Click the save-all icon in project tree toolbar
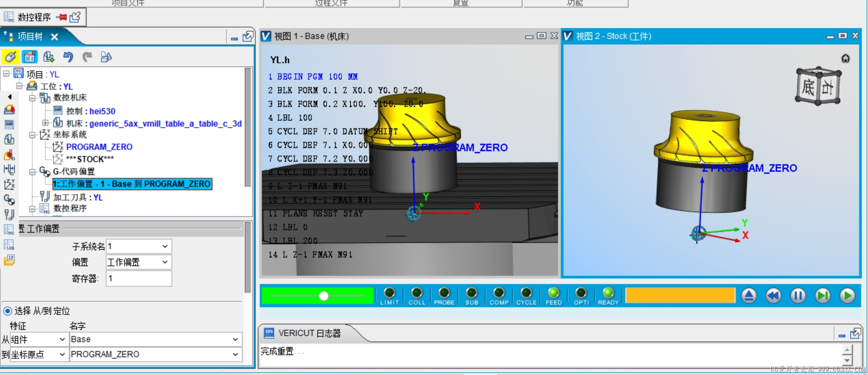The width and height of the screenshot is (868, 375). (x=106, y=57)
